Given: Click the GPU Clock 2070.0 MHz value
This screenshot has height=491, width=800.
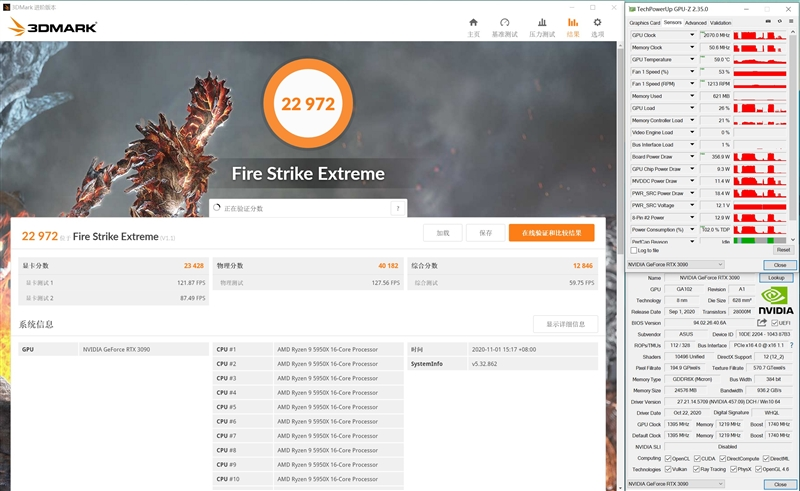Looking at the screenshot, I should click(x=716, y=35).
